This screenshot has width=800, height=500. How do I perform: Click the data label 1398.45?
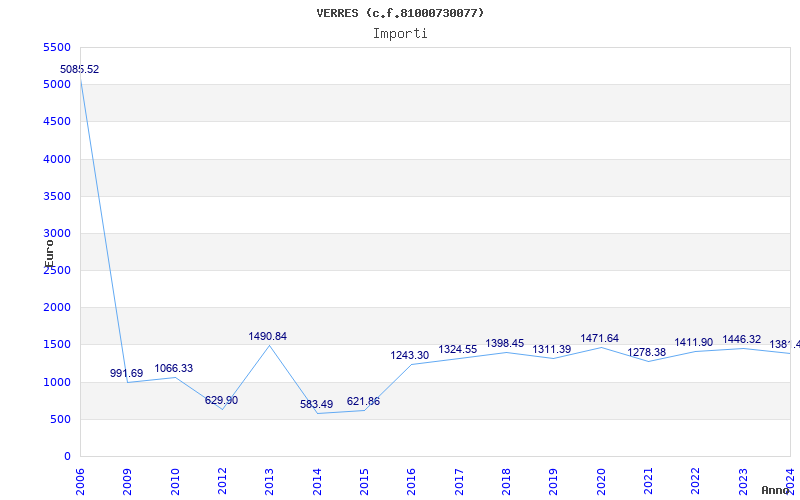[505, 343]
